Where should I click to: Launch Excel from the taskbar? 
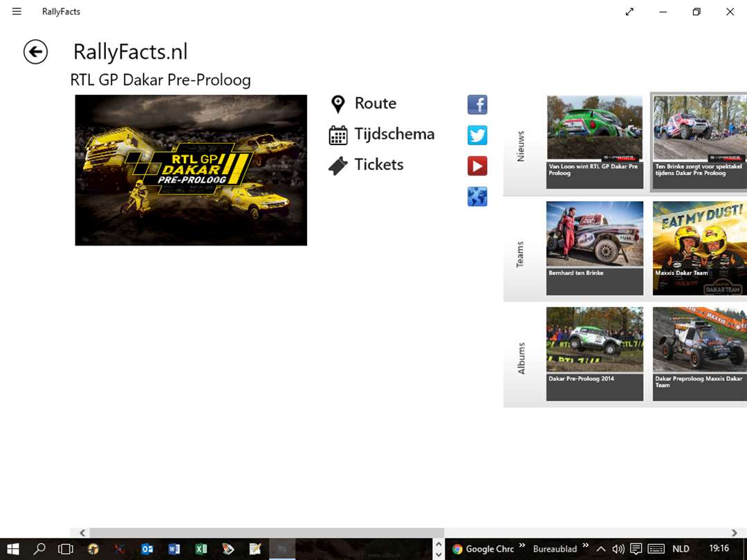pyautogui.click(x=201, y=549)
